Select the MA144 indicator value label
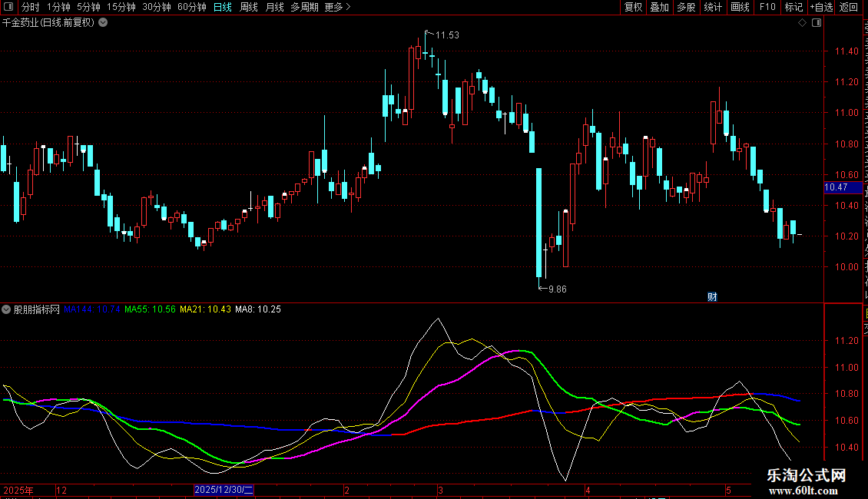The width and height of the screenshot is (868, 499). (x=92, y=309)
